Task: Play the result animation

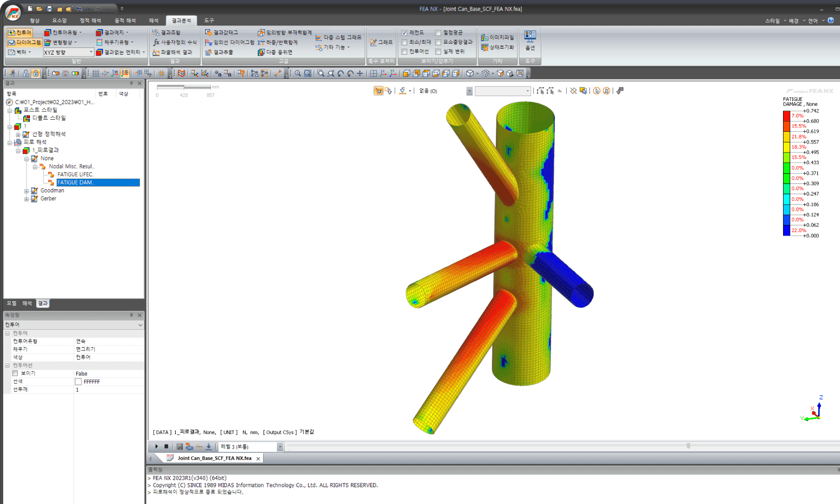Action: 156,447
